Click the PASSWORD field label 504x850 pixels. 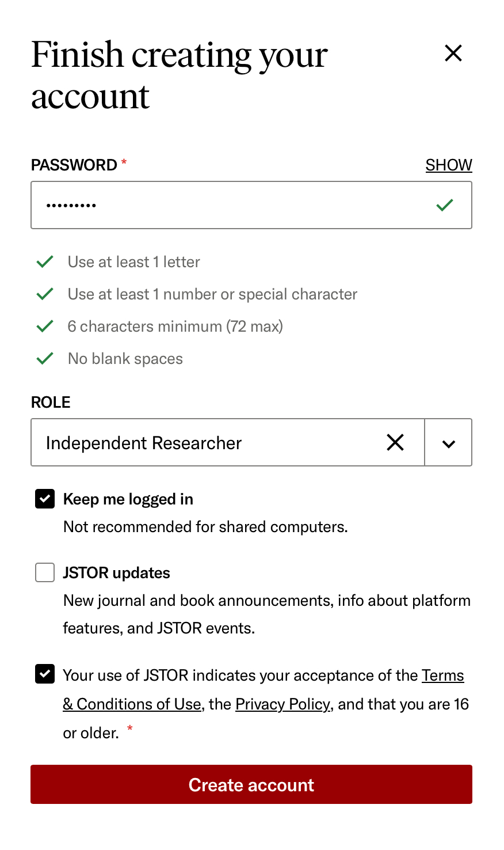[x=74, y=165]
